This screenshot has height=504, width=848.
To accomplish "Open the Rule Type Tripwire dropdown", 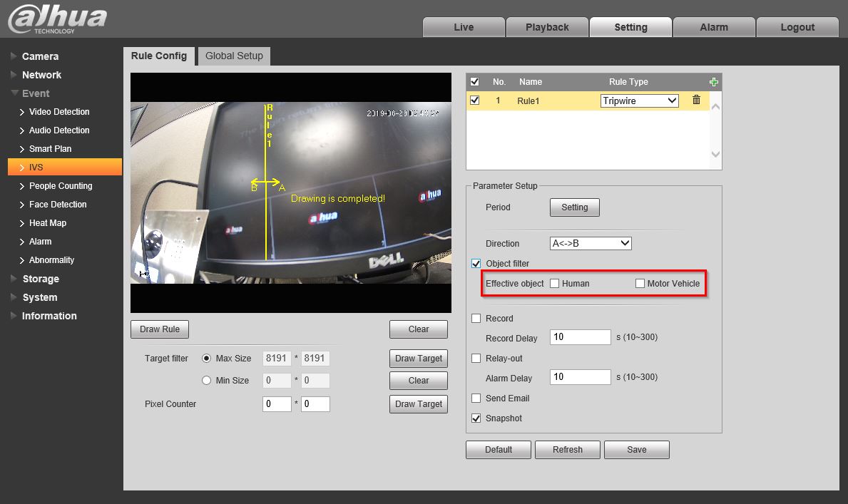I will tap(639, 101).
